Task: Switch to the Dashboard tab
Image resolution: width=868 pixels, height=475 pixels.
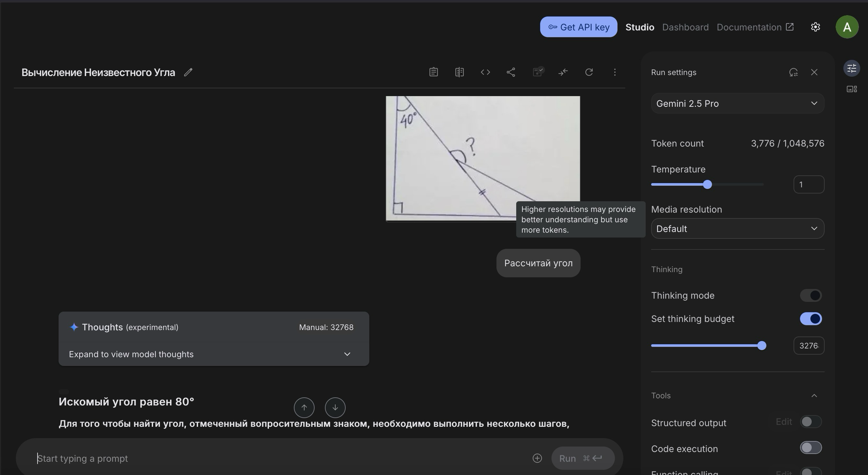Action: 685,27
